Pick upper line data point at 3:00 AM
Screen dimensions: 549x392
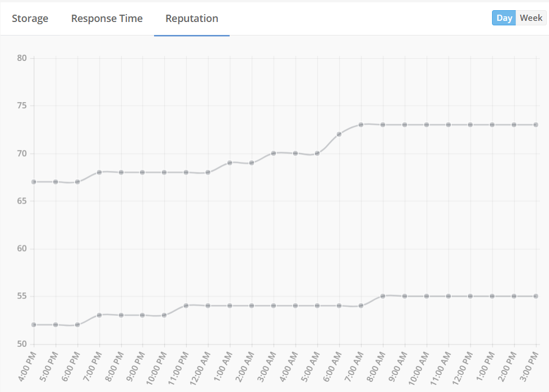tap(274, 153)
